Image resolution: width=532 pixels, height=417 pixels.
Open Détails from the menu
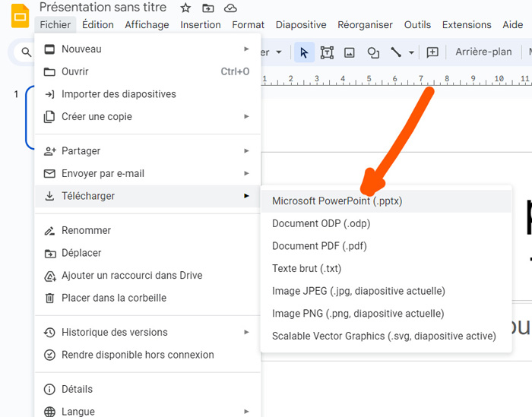tap(147, 389)
